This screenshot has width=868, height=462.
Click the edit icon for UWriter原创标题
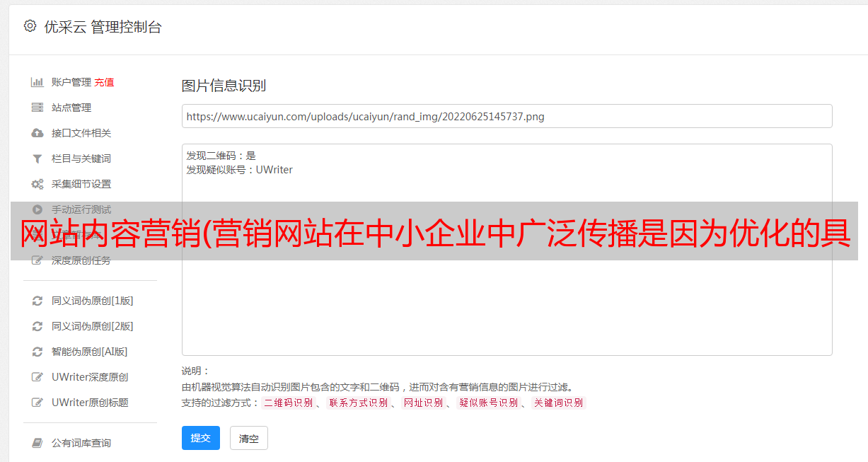click(37, 403)
